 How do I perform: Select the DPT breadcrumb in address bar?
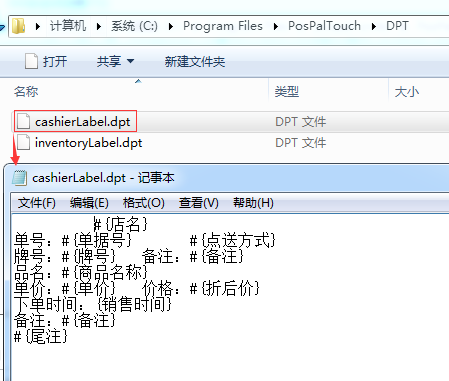pyautogui.click(x=397, y=26)
